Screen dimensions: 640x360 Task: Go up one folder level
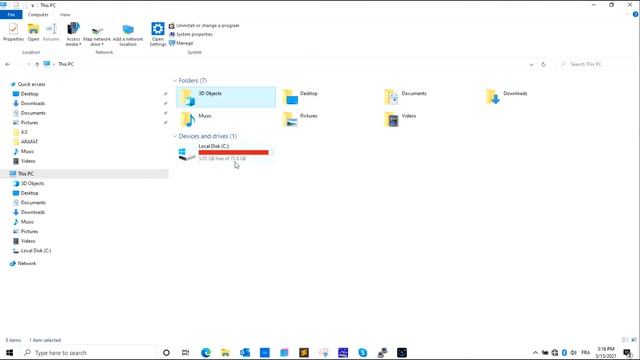pyautogui.click(x=37, y=64)
